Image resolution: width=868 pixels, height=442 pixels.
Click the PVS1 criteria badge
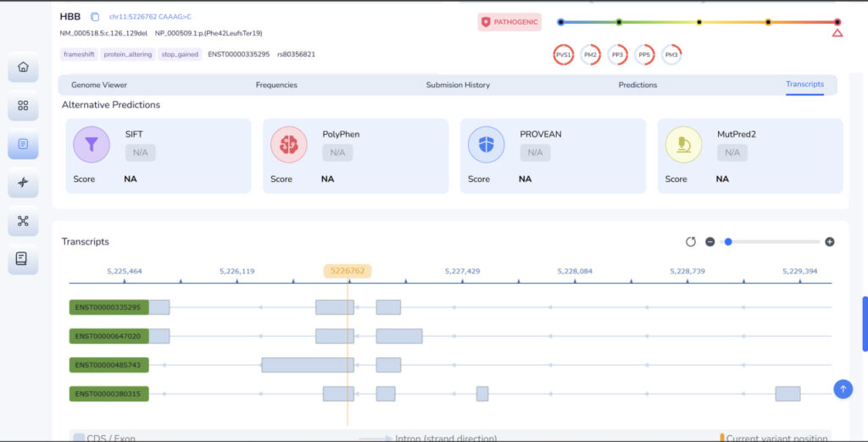(564, 55)
